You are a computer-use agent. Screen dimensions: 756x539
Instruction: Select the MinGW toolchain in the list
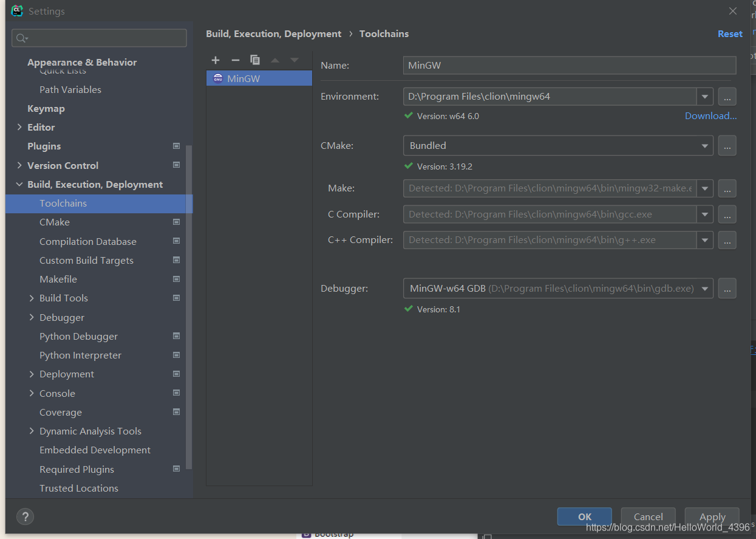[259, 78]
